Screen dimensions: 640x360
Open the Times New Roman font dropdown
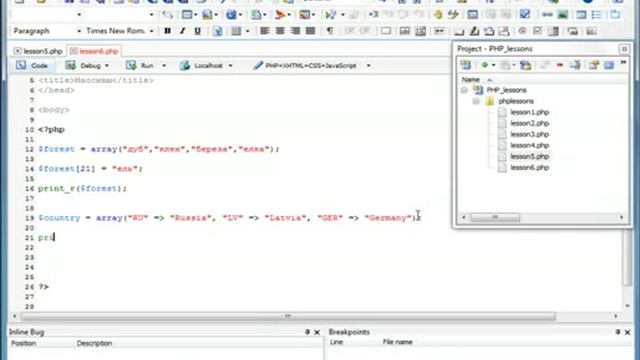[151, 31]
